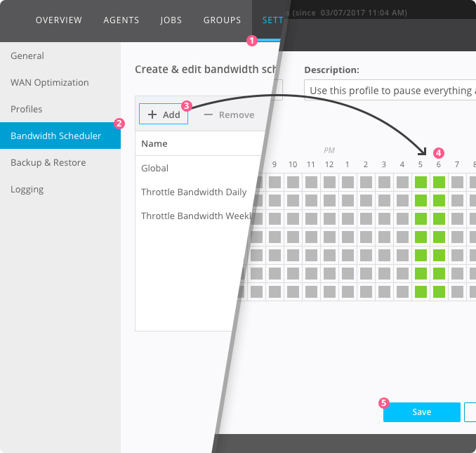The width and height of the screenshot is (476, 453).
Task: Click the 12 hour column header
Action: (329, 164)
